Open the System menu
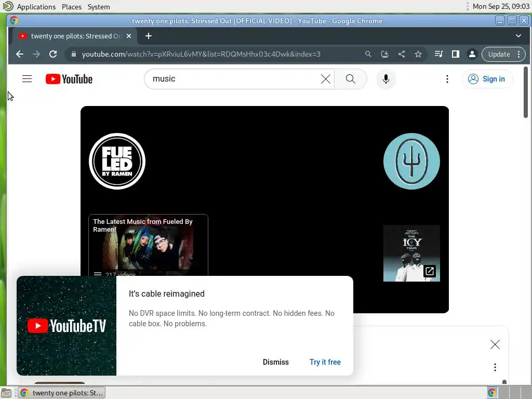 99,7
